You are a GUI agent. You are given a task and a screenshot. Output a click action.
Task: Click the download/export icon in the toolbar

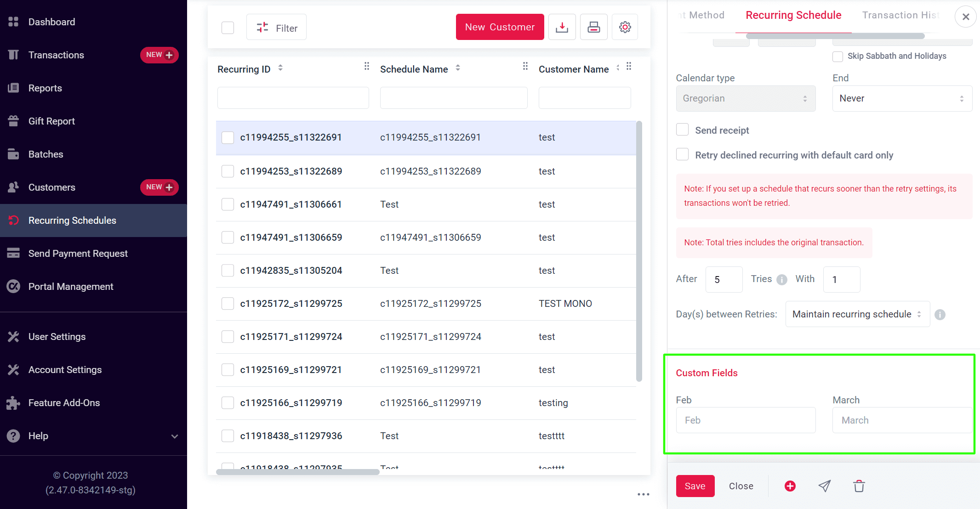562,27
